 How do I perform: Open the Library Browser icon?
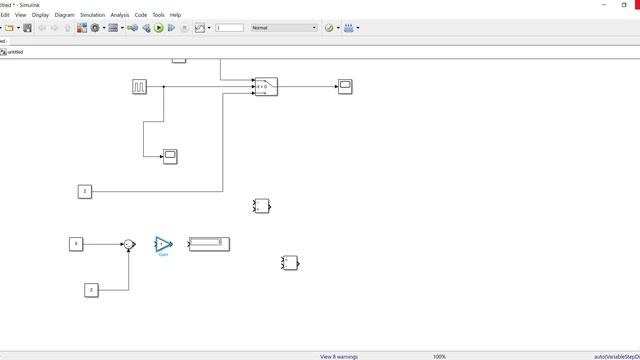82,28
